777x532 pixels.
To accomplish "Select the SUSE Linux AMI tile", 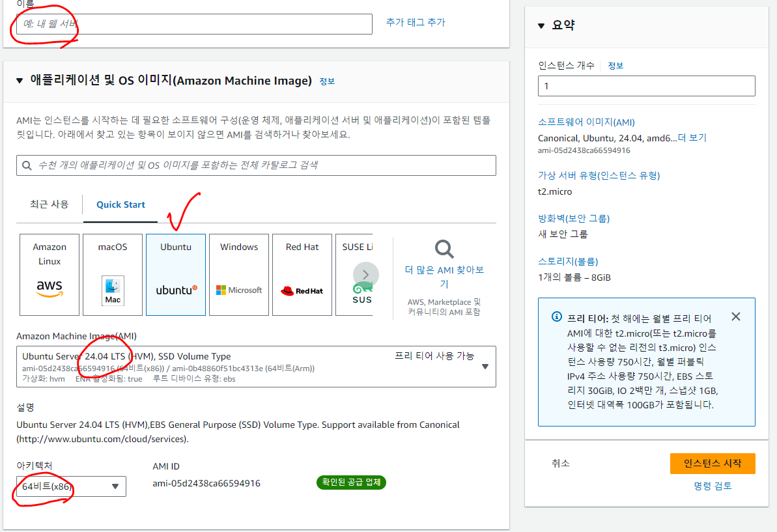I will (354, 275).
